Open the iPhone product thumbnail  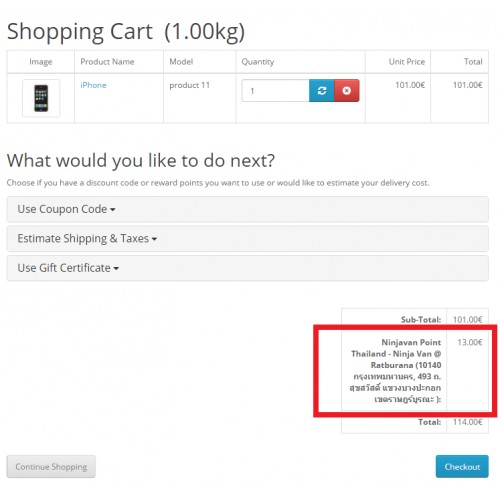tap(41, 98)
